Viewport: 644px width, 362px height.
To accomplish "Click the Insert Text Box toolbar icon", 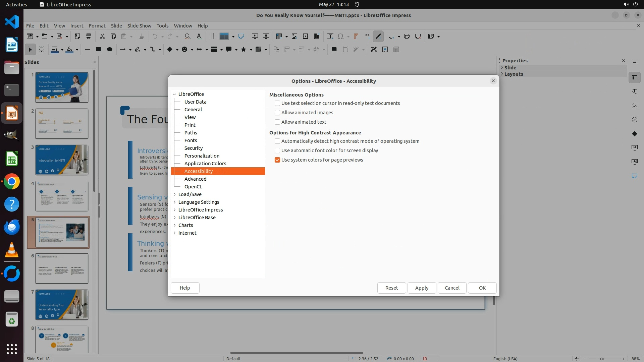I will (x=330, y=36).
